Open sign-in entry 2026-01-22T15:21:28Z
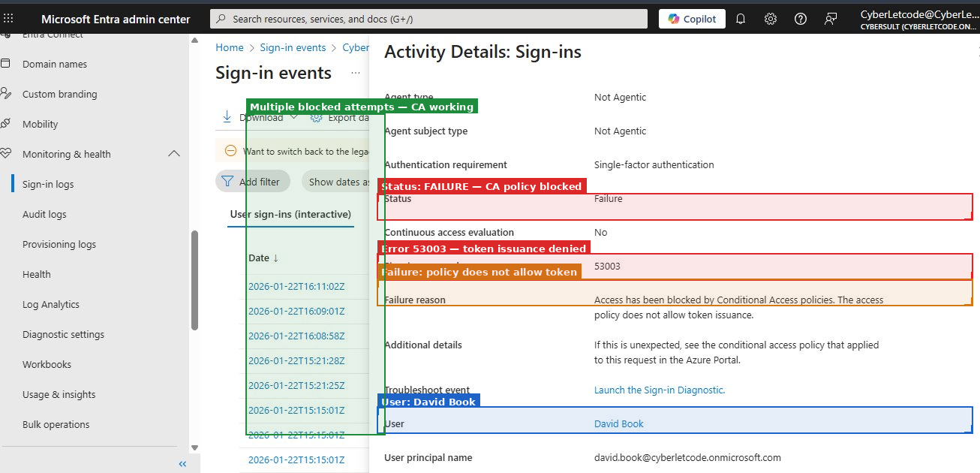The height and width of the screenshot is (473, 980). coord(296,360)
